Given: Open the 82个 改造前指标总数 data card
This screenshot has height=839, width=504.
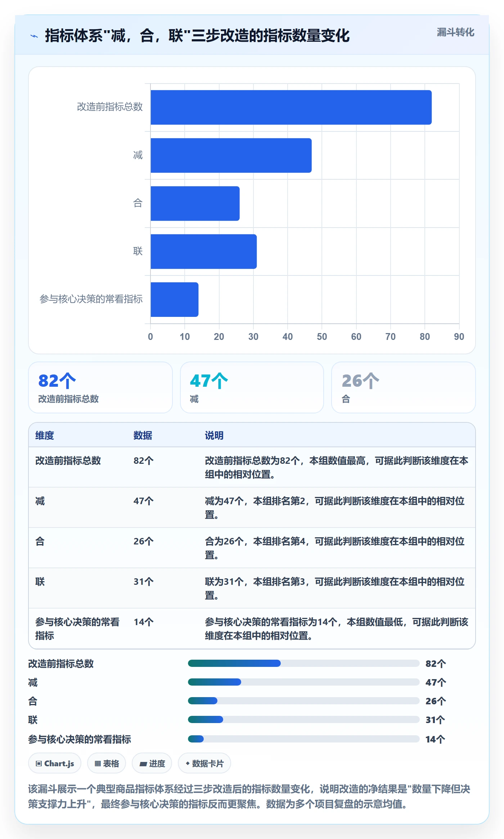Looking at the screenshot, I should 100,387.
